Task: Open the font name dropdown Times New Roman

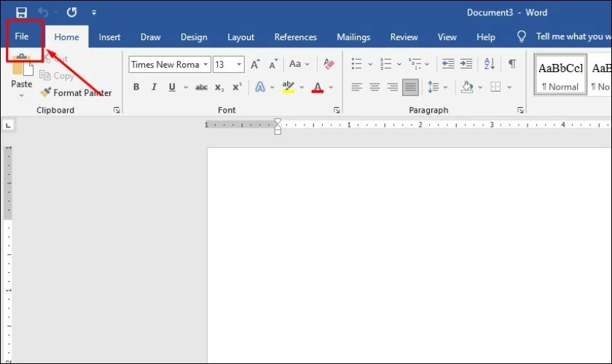Action: pyautogui.click(x=205, y=64)
